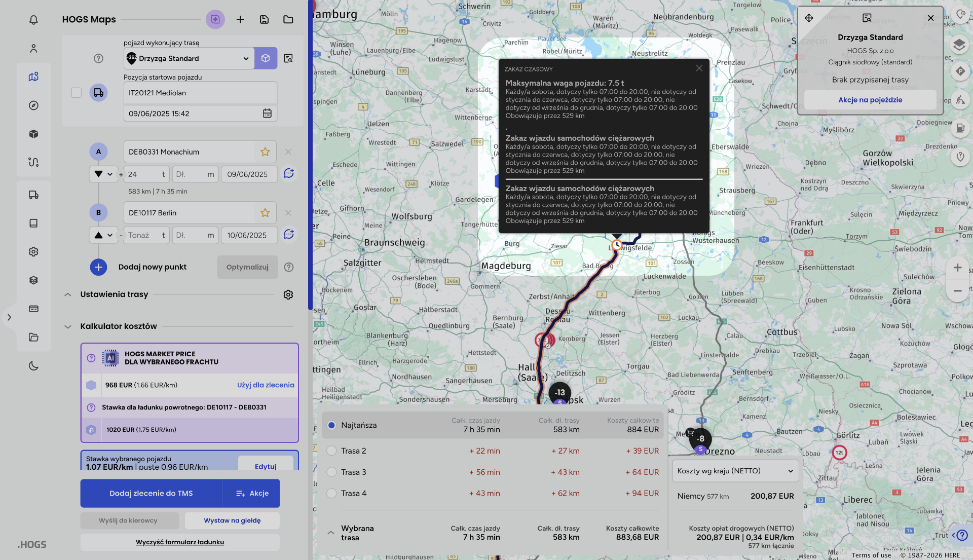Zoom in the map with plus button
973x560 pixels.
pos(957,268)
